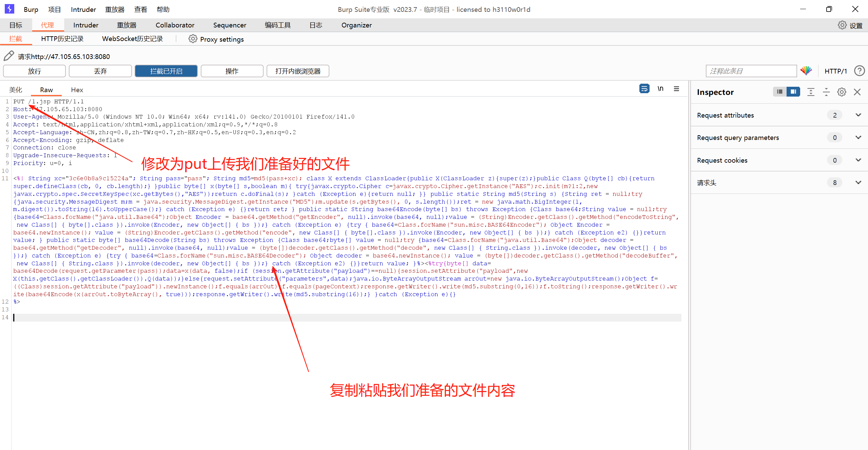Switch to the 目标 tab

point(16,25)
